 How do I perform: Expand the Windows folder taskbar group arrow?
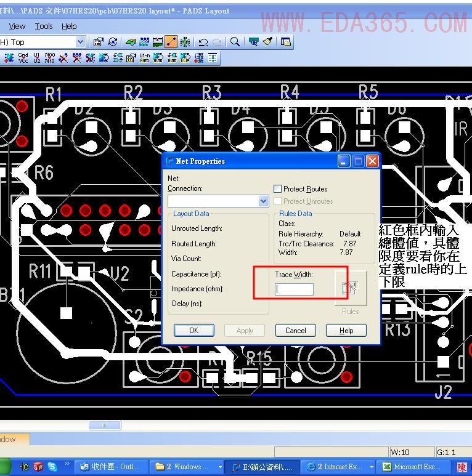coord(220,467)
